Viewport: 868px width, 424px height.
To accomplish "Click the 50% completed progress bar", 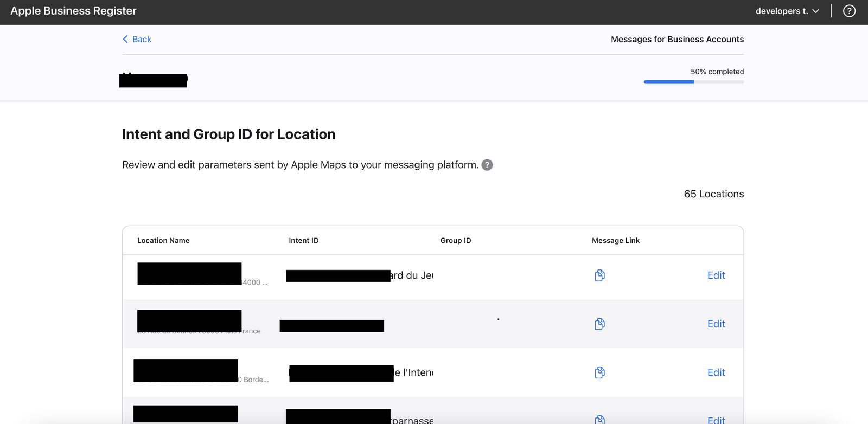I will (693, 82).
